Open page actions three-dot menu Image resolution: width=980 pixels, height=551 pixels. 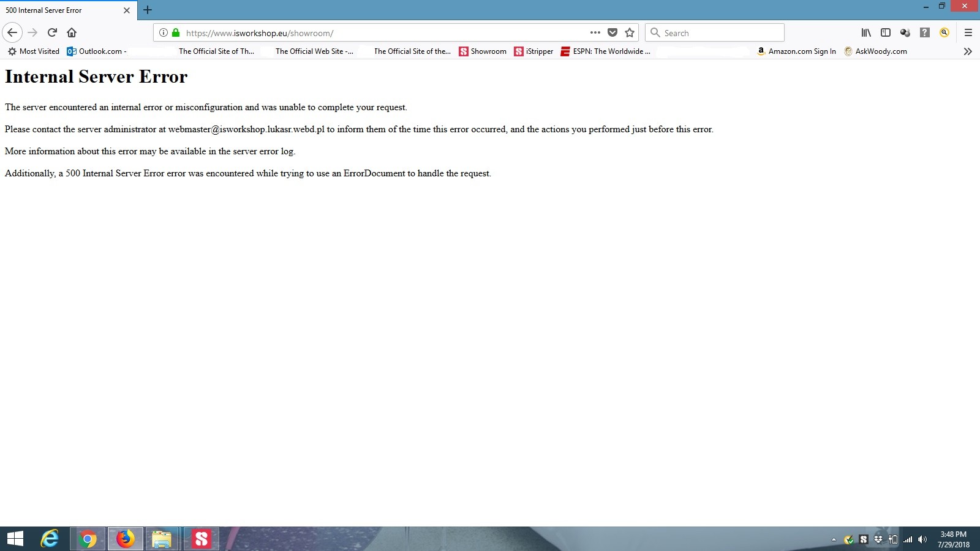[595, 33]
